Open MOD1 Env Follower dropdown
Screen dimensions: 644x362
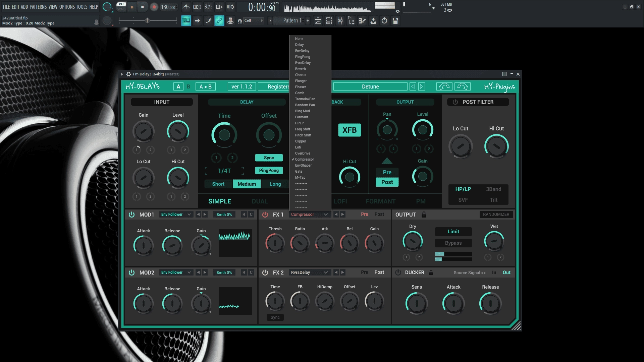176,215
